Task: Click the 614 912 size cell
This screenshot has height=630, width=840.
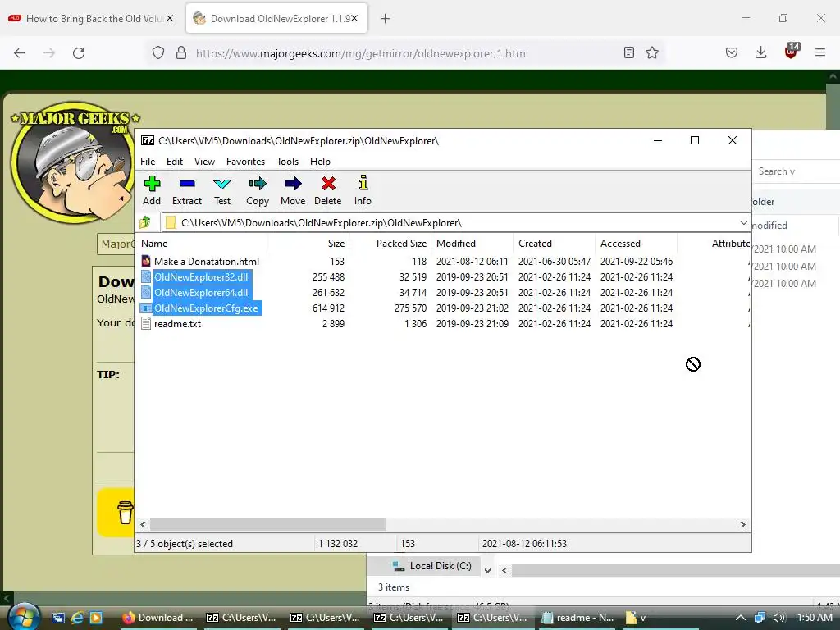Action: click(x=328, y=308)
